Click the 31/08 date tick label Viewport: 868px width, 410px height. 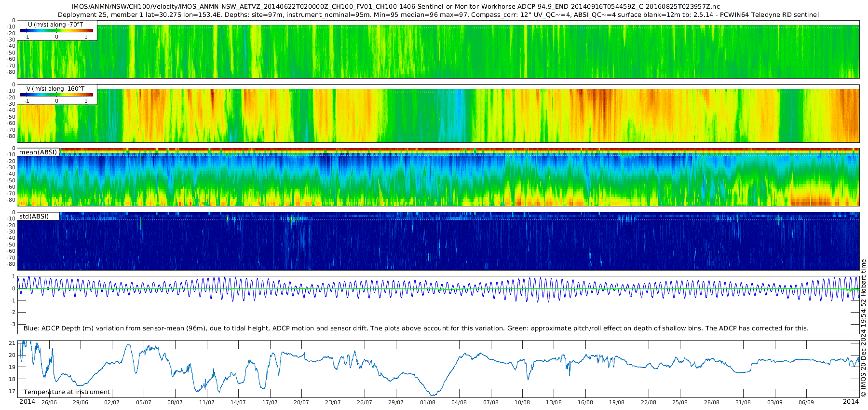point(743,402)
